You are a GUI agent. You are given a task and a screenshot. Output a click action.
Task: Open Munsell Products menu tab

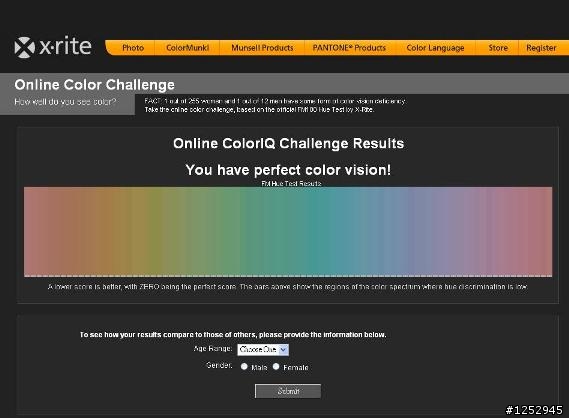(x=262, y=48)
